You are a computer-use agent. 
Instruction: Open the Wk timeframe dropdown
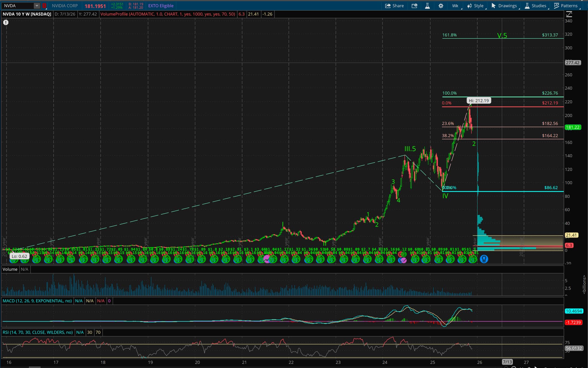(455, 6)
